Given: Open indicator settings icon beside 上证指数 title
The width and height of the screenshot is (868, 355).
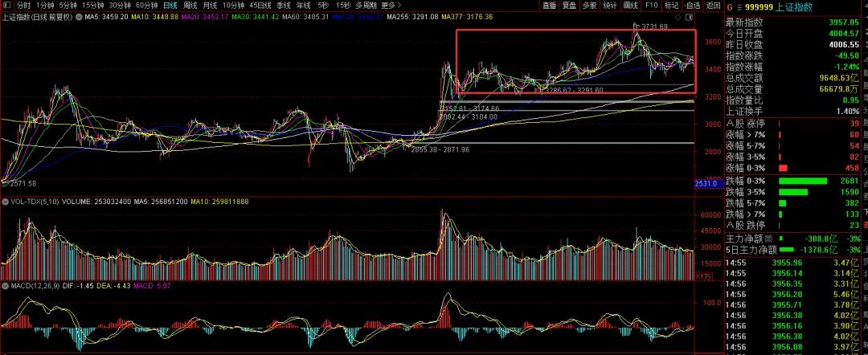Looking at the screenshot, I should (77, 16).
